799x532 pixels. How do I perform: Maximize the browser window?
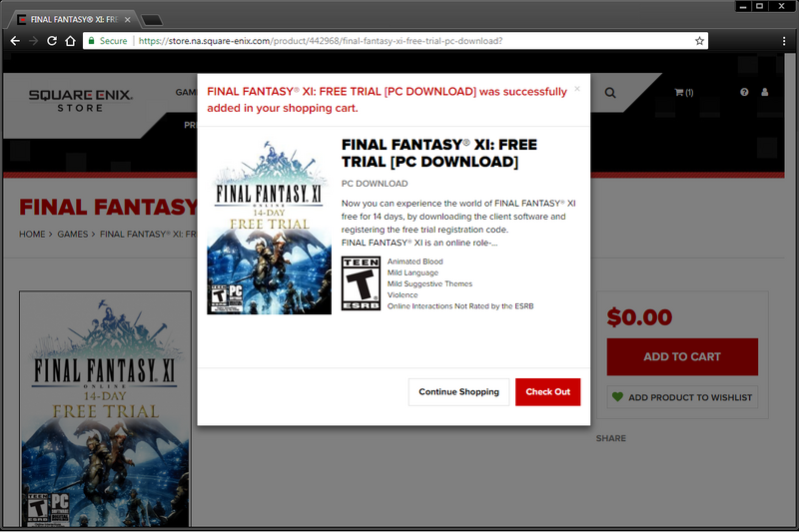[x=759, y=6]
